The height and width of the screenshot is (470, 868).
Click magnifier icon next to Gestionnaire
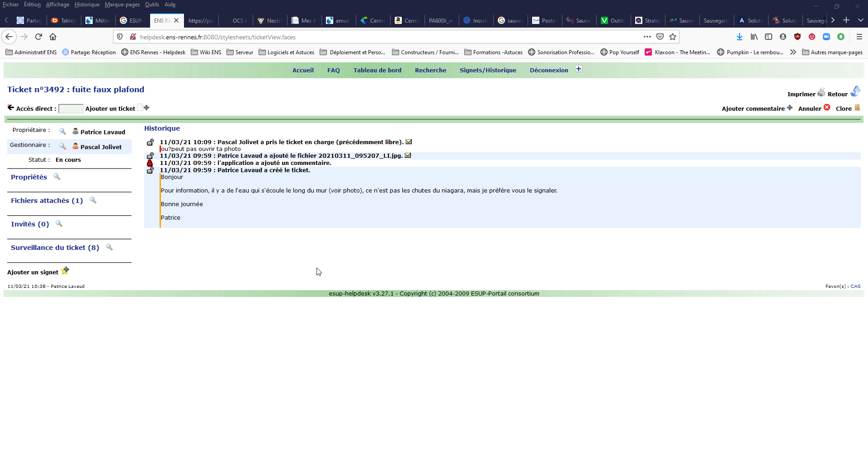click(x=62, y=146)
